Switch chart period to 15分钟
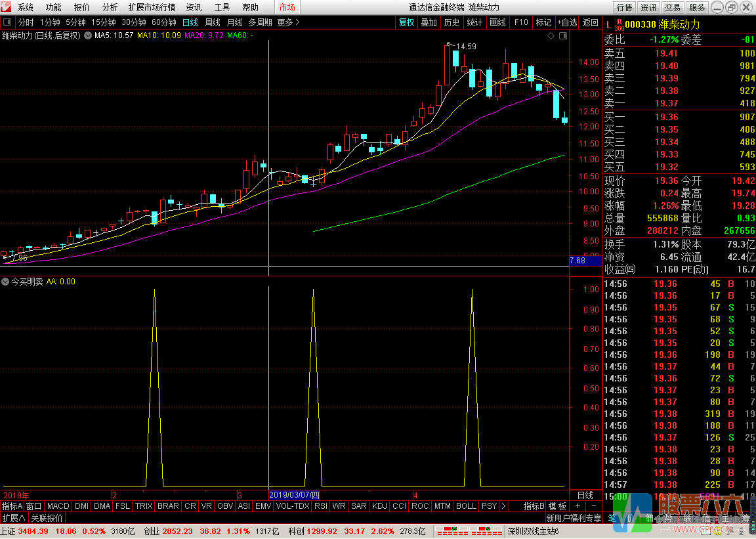 (x=104, y=22)
